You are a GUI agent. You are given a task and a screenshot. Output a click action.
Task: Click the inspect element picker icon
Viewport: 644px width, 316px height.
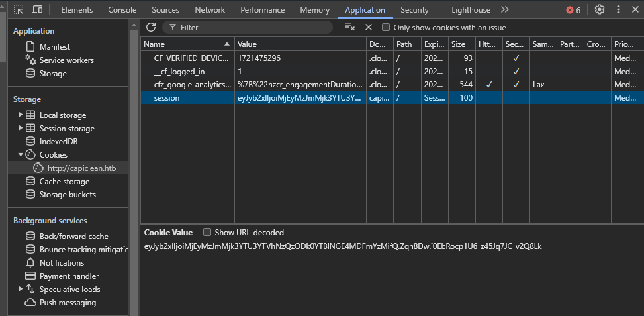point(19,10)
